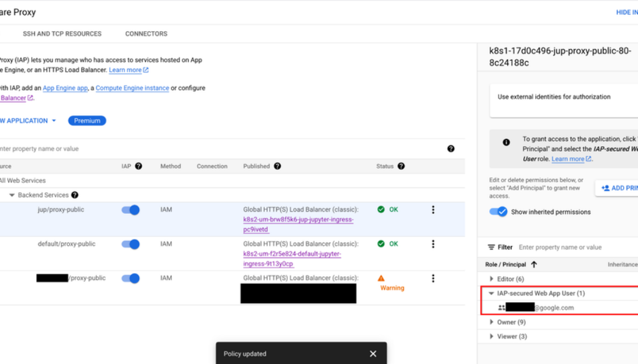638x364 pixels.
Task: Click the help icon next to Published column
Action: pyautogui.click(x=277, y=166)
